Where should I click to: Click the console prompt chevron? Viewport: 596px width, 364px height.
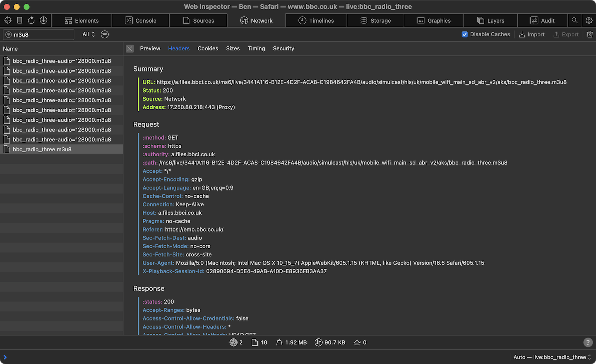(5, 357)
